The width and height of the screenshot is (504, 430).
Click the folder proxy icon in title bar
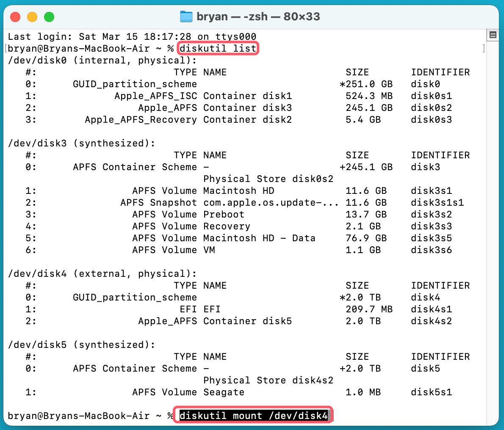pyautogui.click(x=186, y=17)
